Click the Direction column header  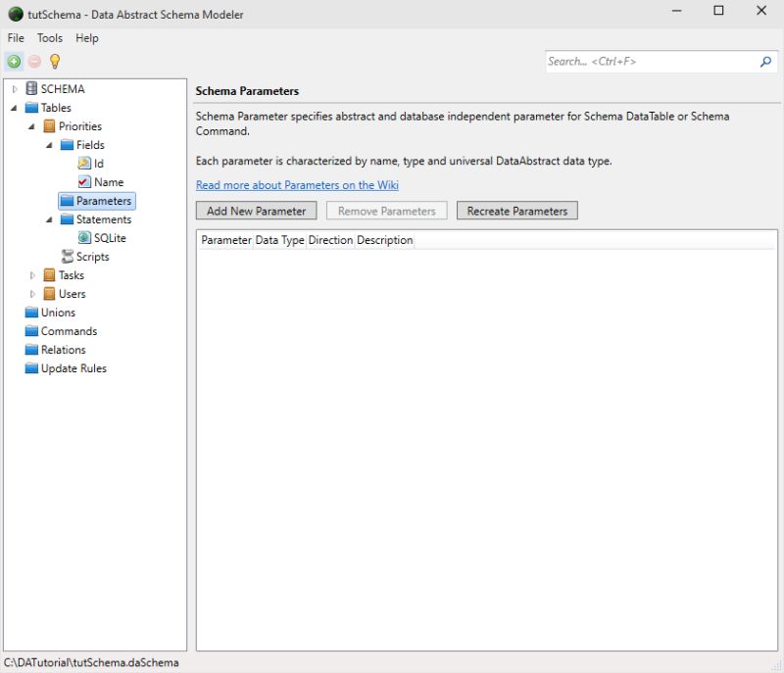pos(330,240)
